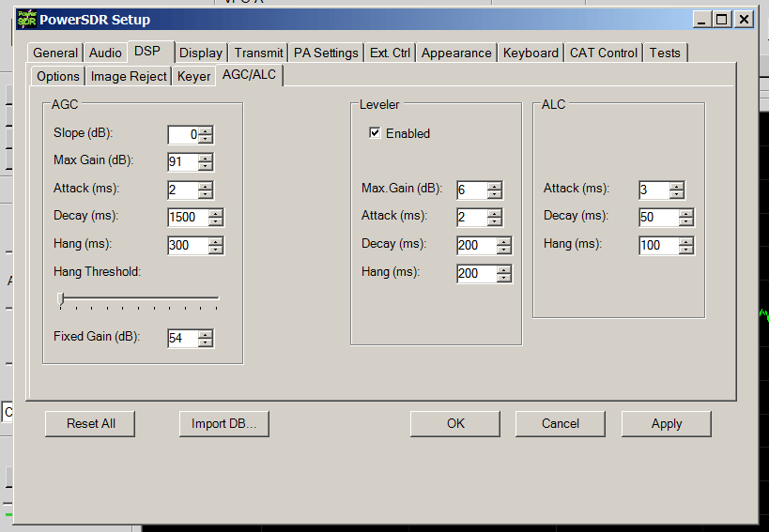769x532 pixels.
Task: Open the Image Reject sub-tab
Action: pyautogui.click(x=129, y=76)
